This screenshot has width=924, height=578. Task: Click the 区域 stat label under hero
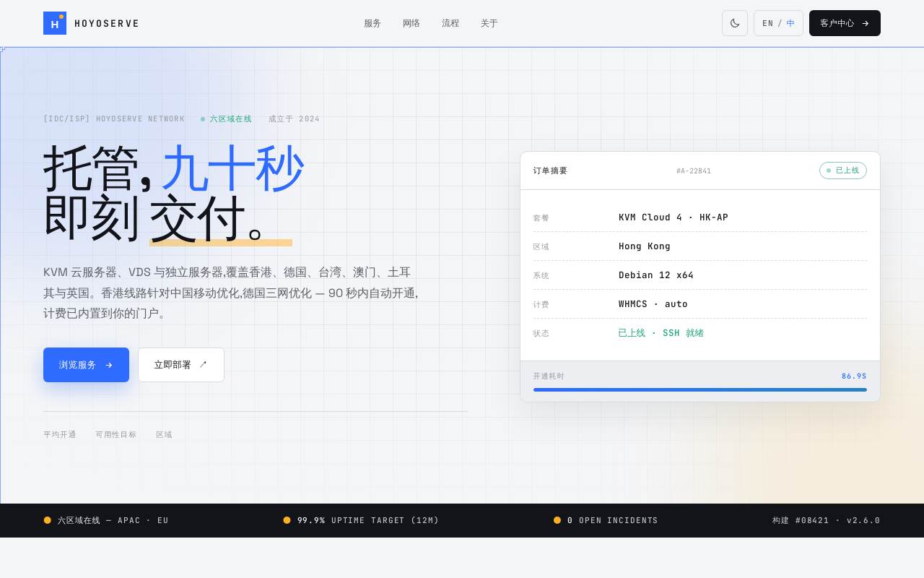click(164, 434)
